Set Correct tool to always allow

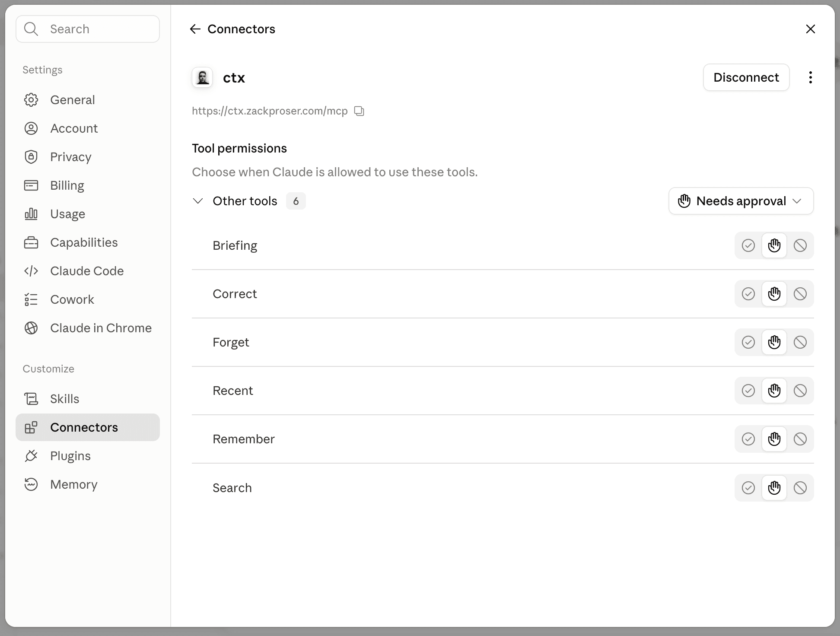click(748, 294)
